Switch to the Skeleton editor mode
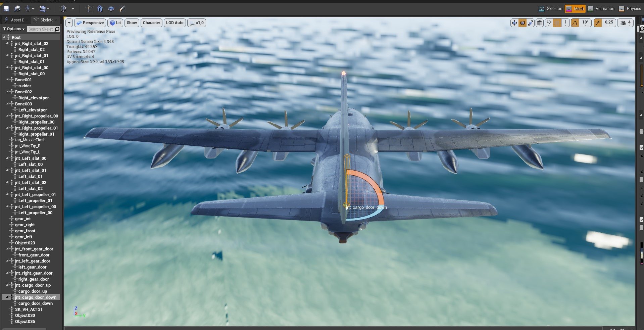Image resolution: width=644 pixels, height=330 pixels. pyautogui.click(x=550, y=9)
